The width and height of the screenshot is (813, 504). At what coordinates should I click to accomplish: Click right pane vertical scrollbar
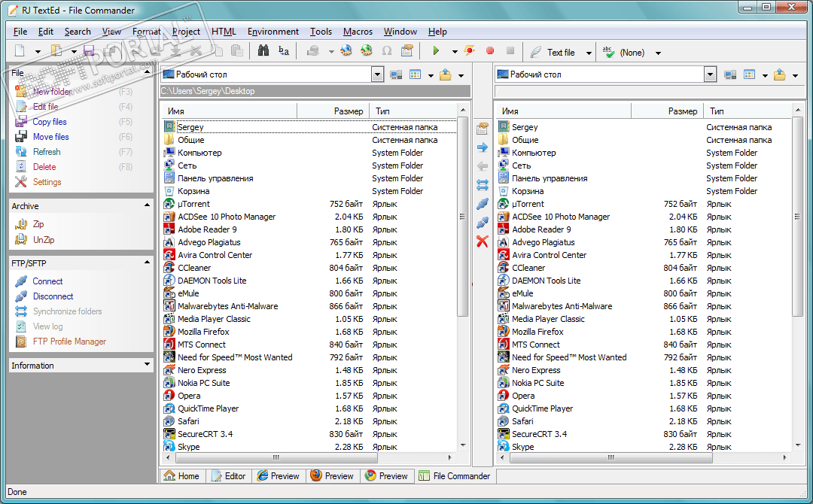pos(797,217)
